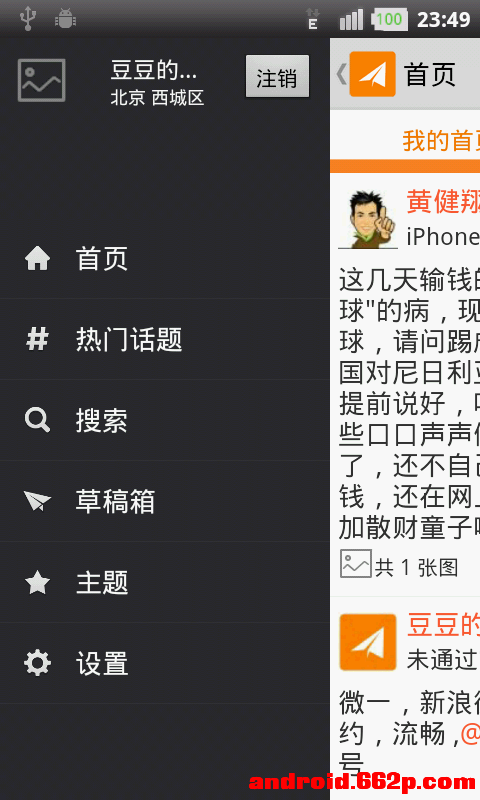Open 设置 settings menu item
This screenshot has width=480, height=800.
pos(164,663)
